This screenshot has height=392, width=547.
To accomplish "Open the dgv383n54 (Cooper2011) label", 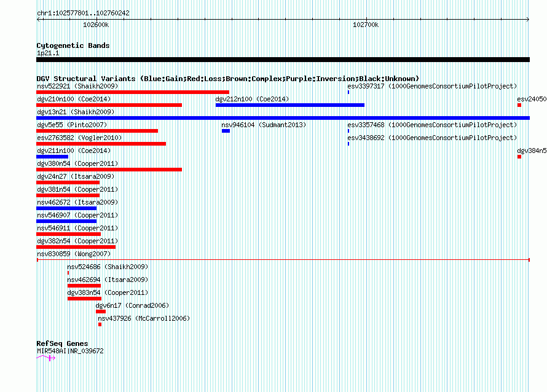I will 108,292.
